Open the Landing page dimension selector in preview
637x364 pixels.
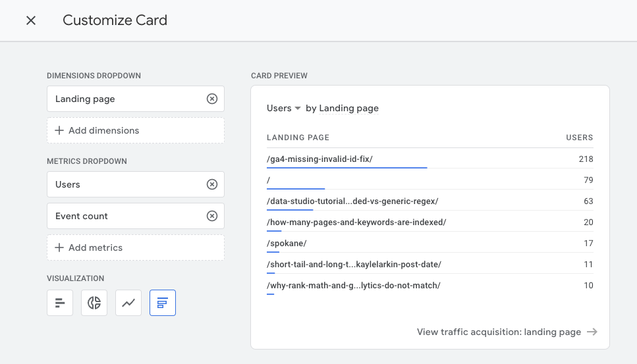[348, 108]
